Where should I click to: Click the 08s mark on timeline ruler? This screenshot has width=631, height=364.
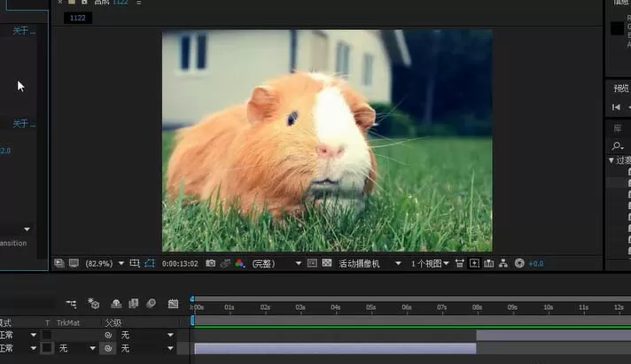point(477,307)
